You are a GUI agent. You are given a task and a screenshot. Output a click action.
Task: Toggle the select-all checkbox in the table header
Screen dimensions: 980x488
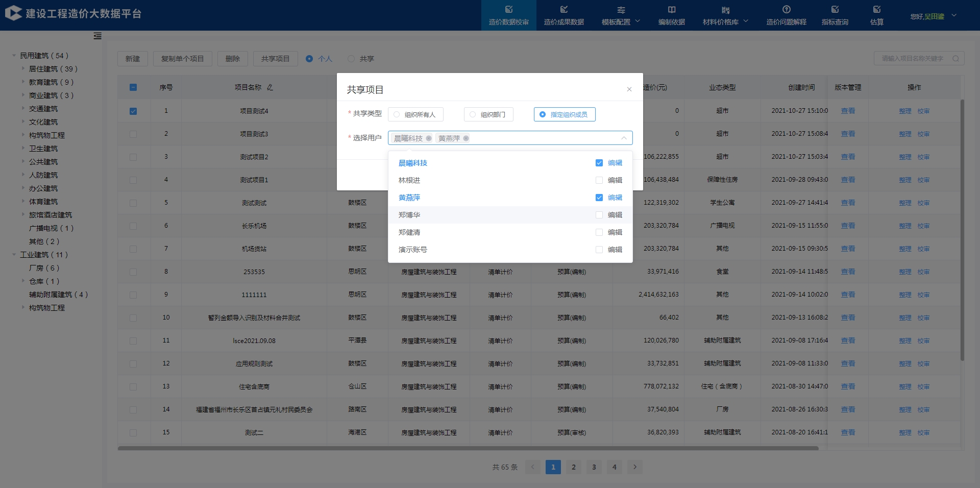point(133,87)
